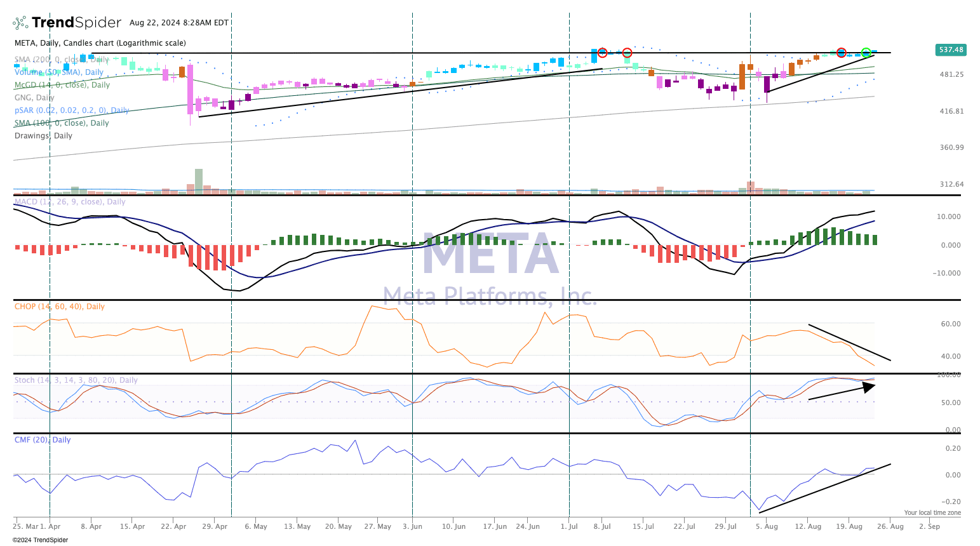980x546 pixels.
Task: Select the GNG, Daily indicator label
Action: coord(34,98)
